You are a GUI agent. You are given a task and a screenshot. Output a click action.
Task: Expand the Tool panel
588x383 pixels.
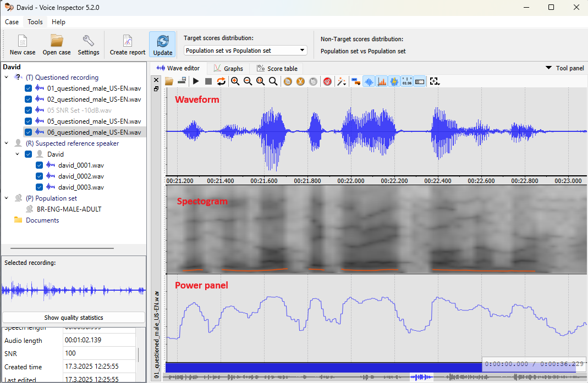point(565,68)
